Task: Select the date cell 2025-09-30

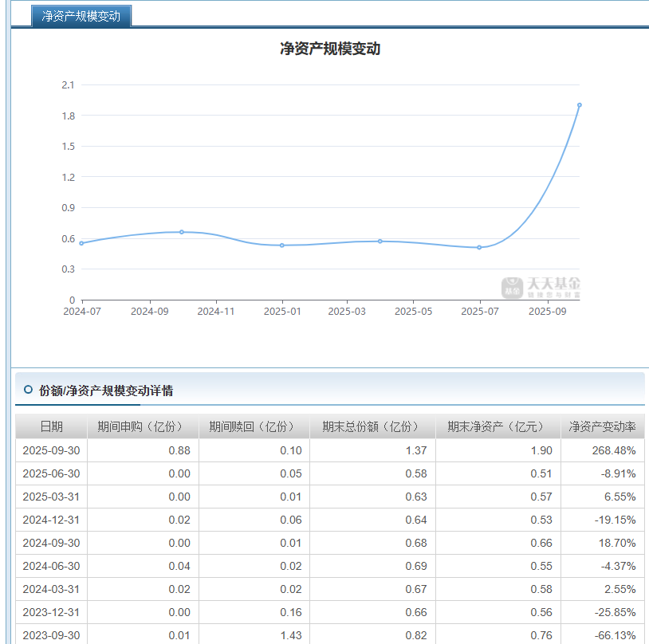Action: tap(51, 450)
